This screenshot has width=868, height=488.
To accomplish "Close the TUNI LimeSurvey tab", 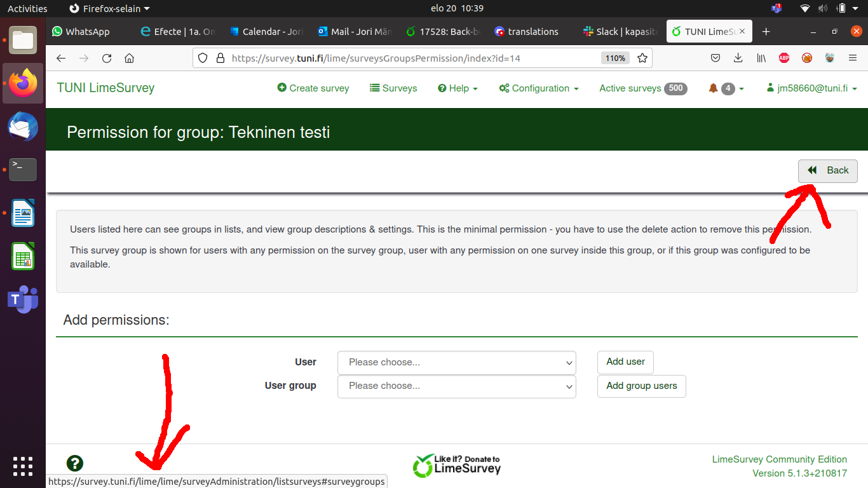I will point(742,32).
